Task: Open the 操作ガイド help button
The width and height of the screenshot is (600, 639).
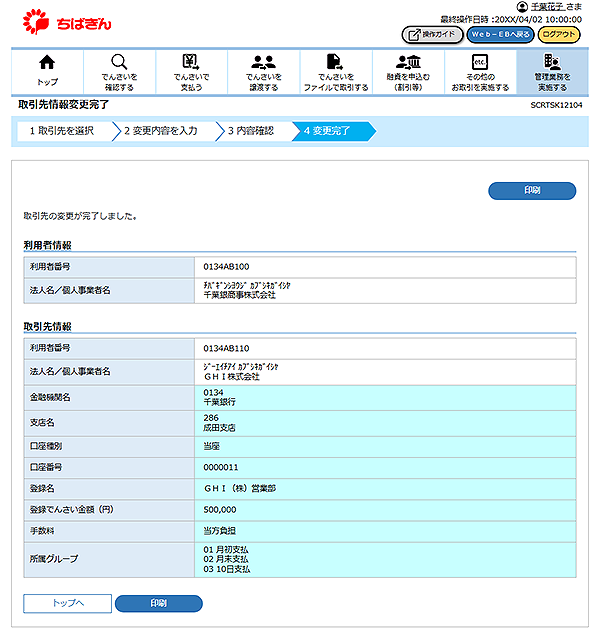Action: 432,35
